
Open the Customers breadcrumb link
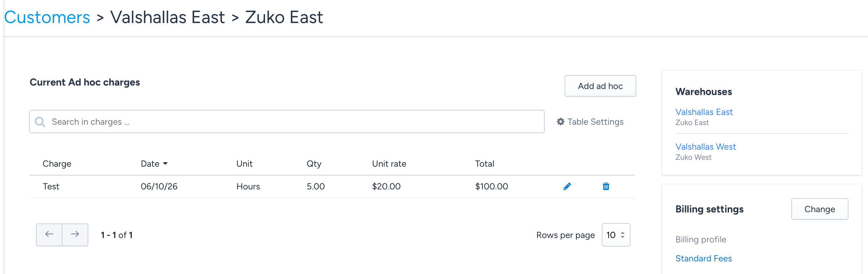pos(47,17)
